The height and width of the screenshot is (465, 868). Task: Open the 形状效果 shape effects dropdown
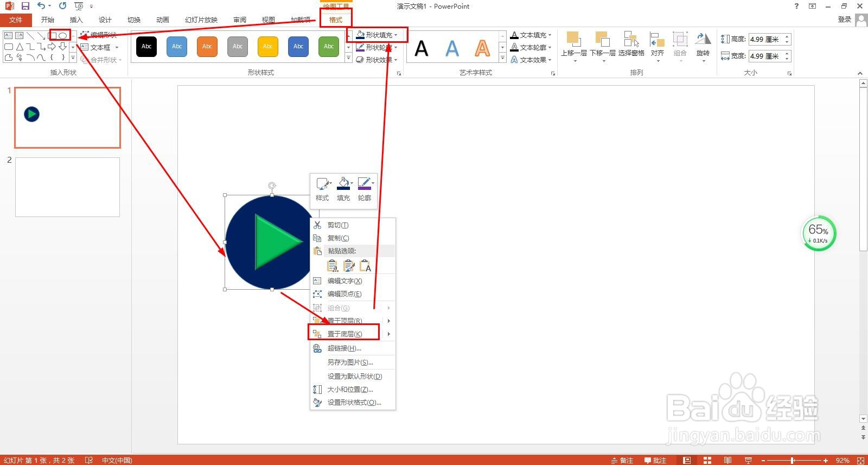click(x=377, y=60)
